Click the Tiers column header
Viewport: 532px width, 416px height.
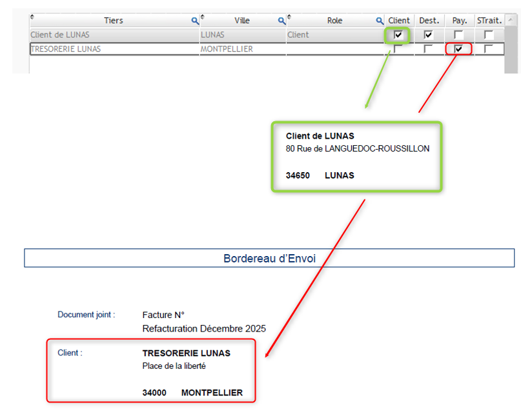114,21
